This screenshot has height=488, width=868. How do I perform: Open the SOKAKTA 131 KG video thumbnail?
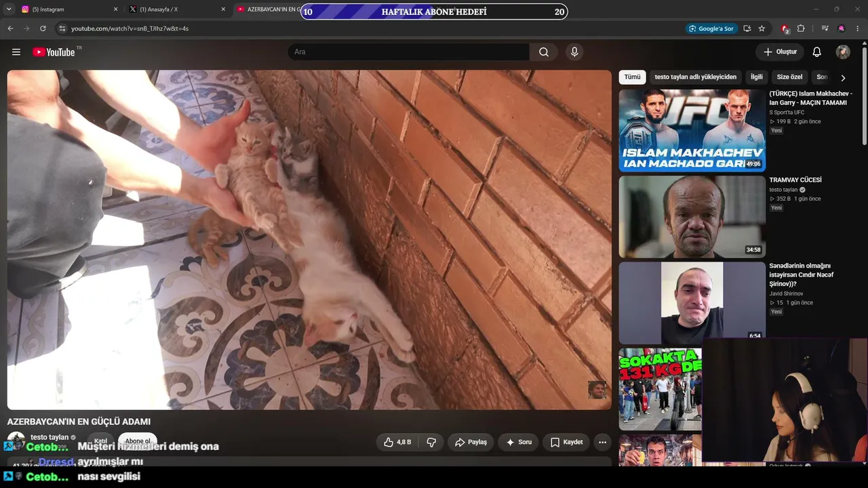click(x=660, y=389)
